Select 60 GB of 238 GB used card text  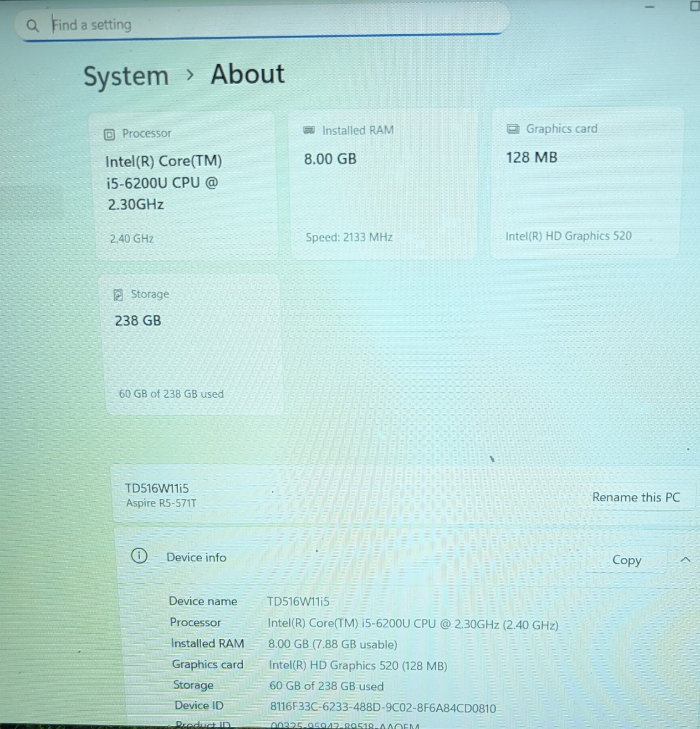(x=171, y=394)
